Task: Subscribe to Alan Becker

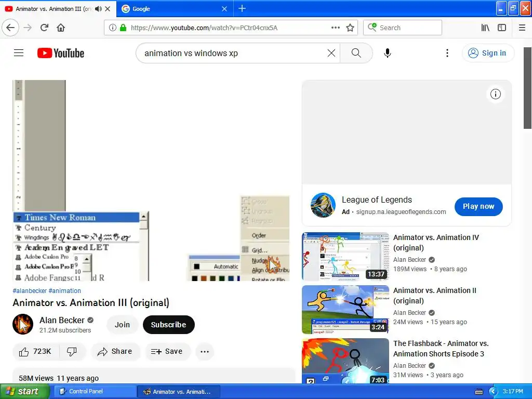Action: (x=169, y=325)
